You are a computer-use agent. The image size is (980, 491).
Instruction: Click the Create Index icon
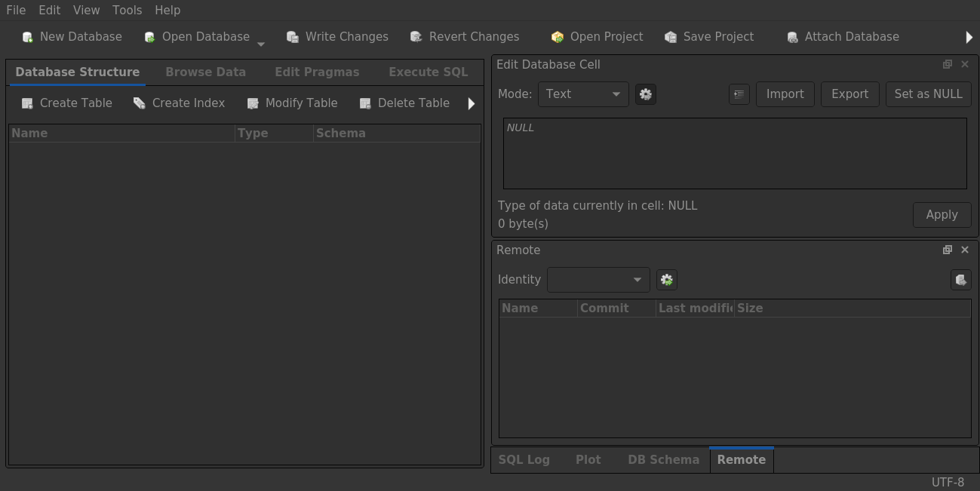click(140, 103)
